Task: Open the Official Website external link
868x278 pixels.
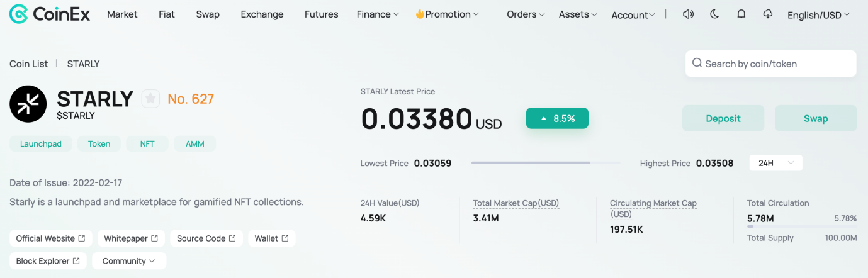Action: 51,238
